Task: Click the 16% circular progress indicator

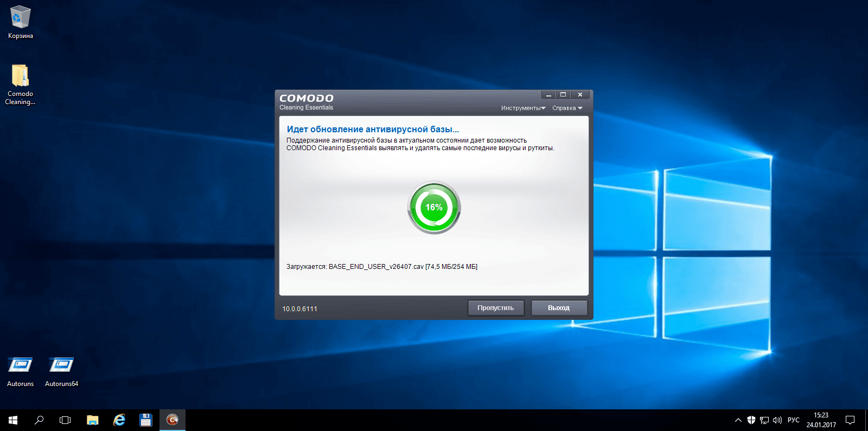Action: coord(434,208)
